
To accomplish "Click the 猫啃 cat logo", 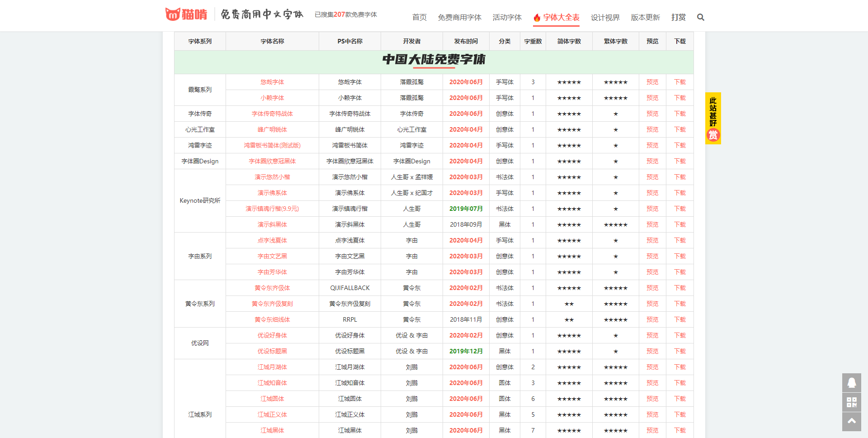I will pos(186,14).
